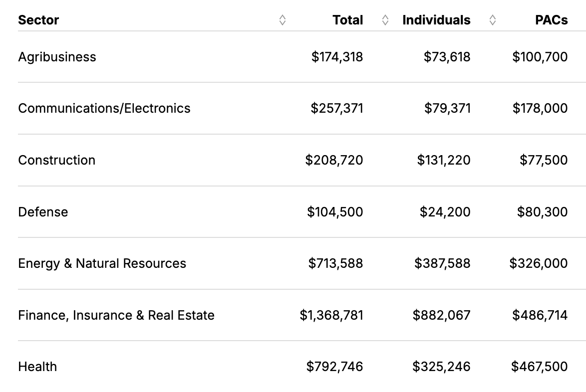586x392 pixels.
Task: Click Finance, Insurance & Real Estate name
Action: click(116, 315)
